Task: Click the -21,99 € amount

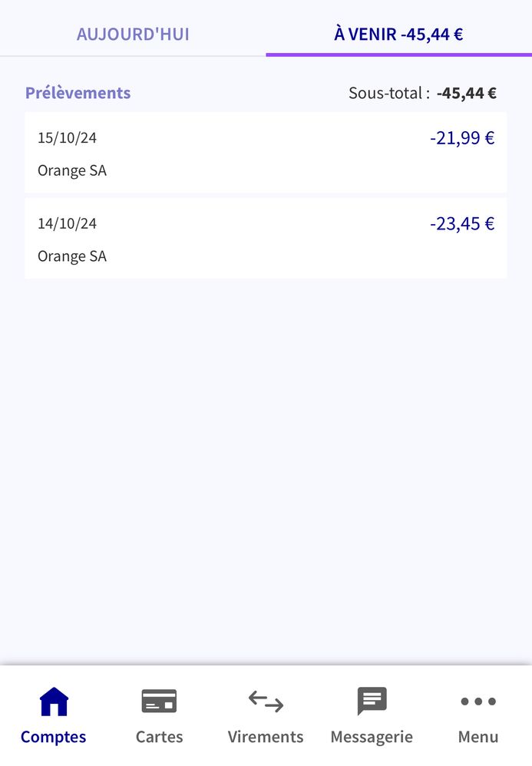Action: [x=462, y=138]
